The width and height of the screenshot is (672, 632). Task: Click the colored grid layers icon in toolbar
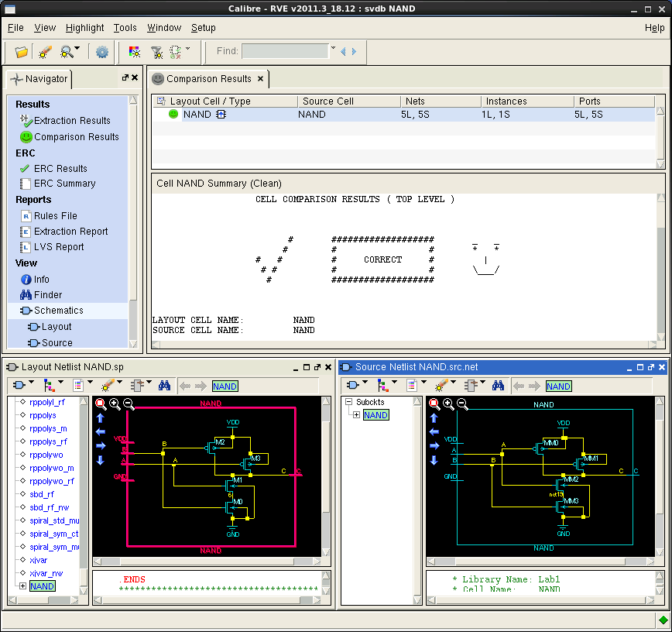135,52
